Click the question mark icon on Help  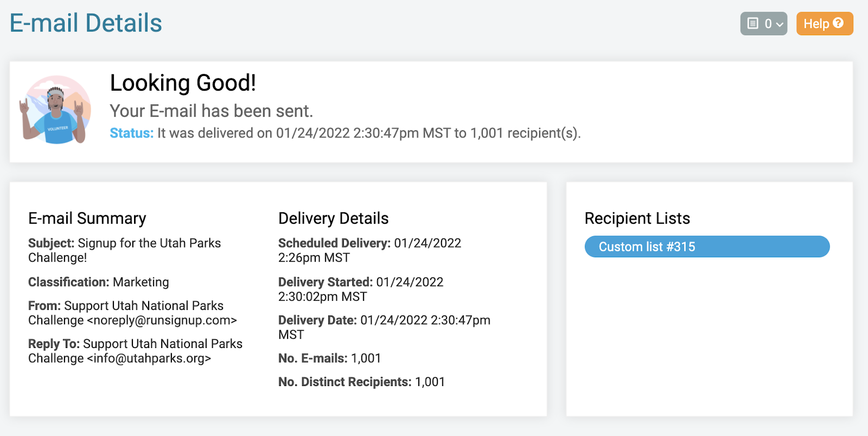(838, 23)
